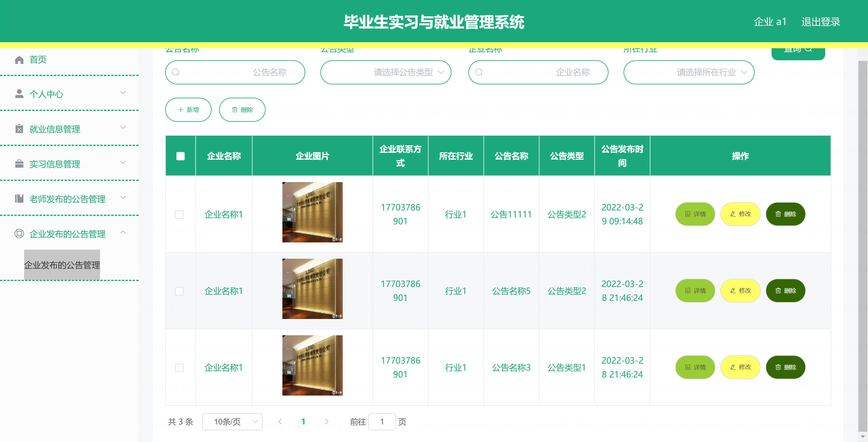The image size is (868, 442).
Task: Click the 退出登录 link
Action: pos(820,22)
